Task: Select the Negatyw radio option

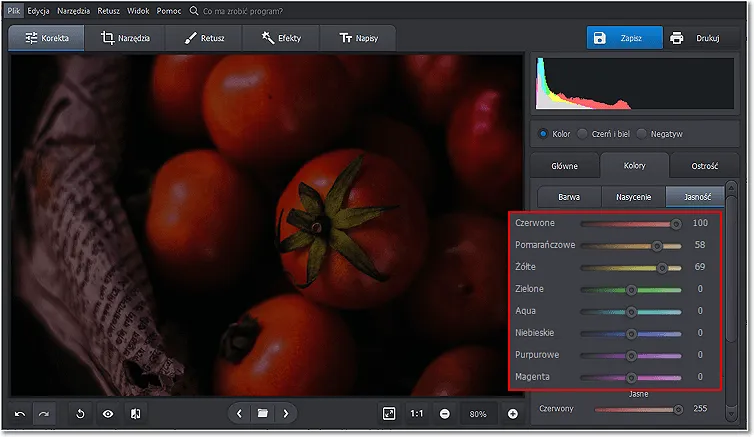Action: pos(641,133)
